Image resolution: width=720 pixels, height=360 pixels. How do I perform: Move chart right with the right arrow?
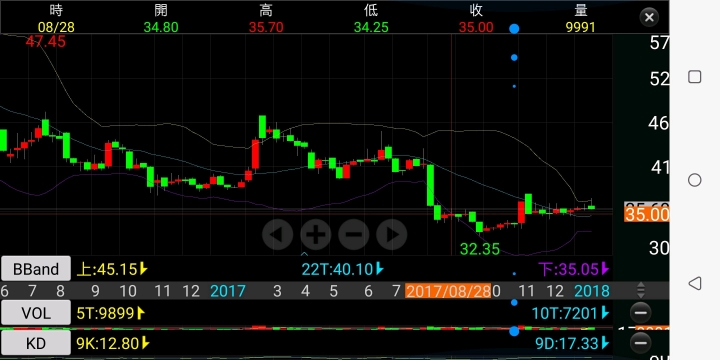(392, 235)
